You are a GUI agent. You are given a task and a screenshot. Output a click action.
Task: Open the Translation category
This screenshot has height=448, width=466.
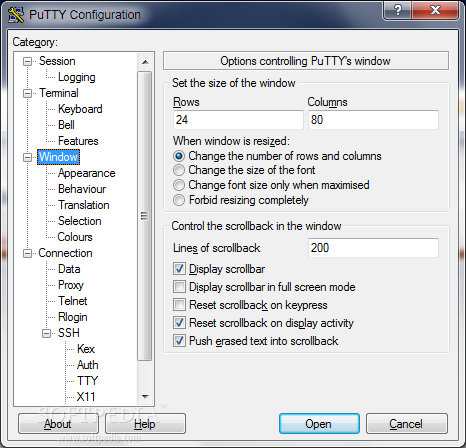(83, 205)
